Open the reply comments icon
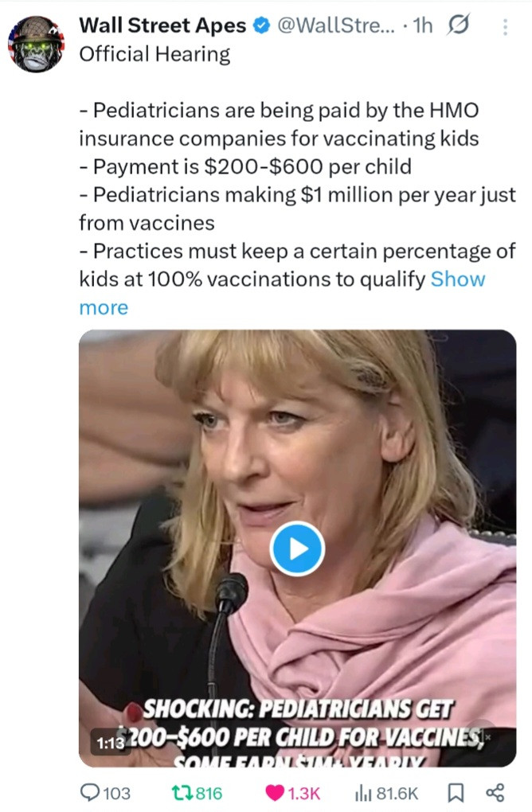 click(x=92, y=792)
